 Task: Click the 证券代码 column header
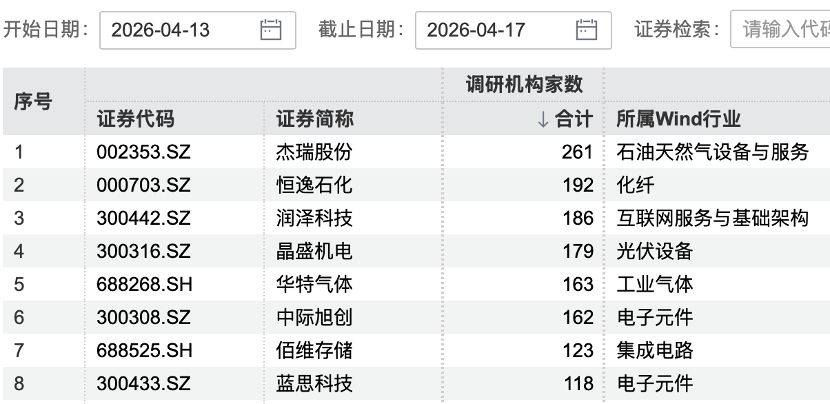click(x=135, y=119)
